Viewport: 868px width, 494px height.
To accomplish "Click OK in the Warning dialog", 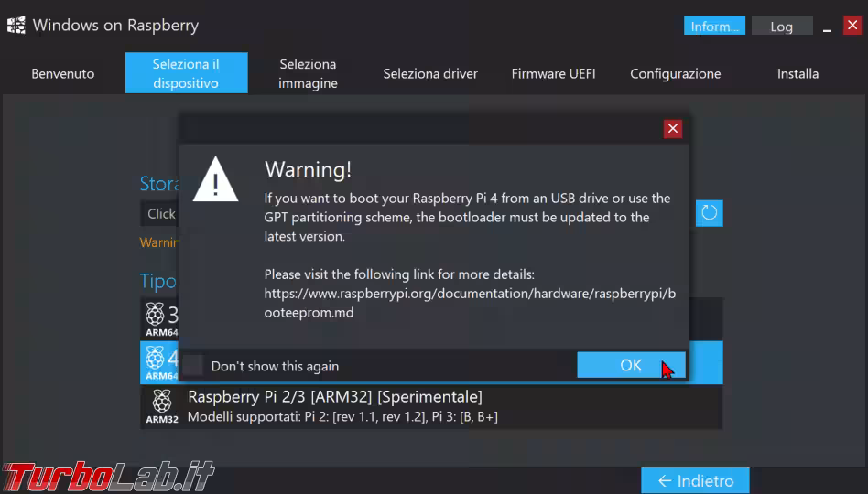I will tap(631, 365).
